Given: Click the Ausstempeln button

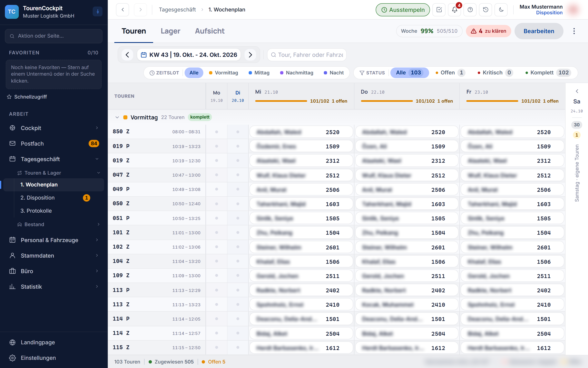Looking at the screenshot, I should [x=403, y=10].
